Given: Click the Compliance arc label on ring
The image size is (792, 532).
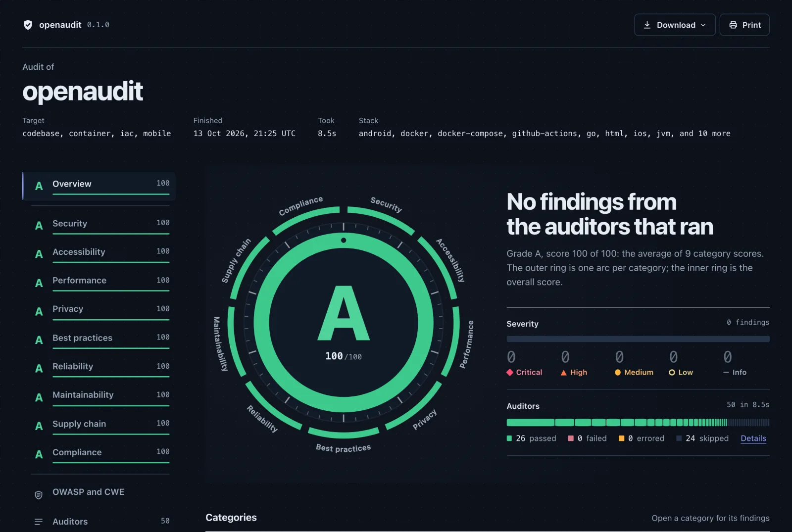Looking at the screenshot, I should click(x=300, y=206).
